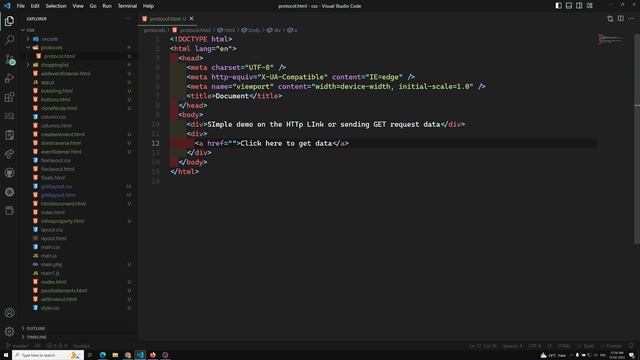
Task: Open style.css file
Action: pyautogui.click(x=50, y=308)
